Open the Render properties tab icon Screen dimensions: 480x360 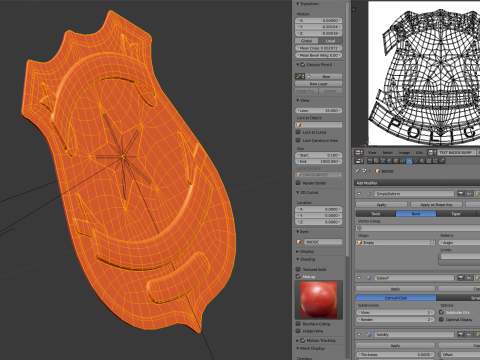point(370,161)
